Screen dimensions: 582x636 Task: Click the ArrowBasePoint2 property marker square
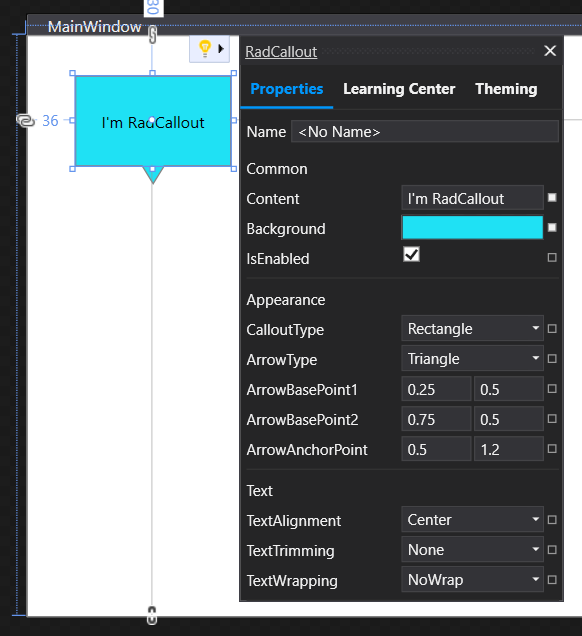click(552, 419)
